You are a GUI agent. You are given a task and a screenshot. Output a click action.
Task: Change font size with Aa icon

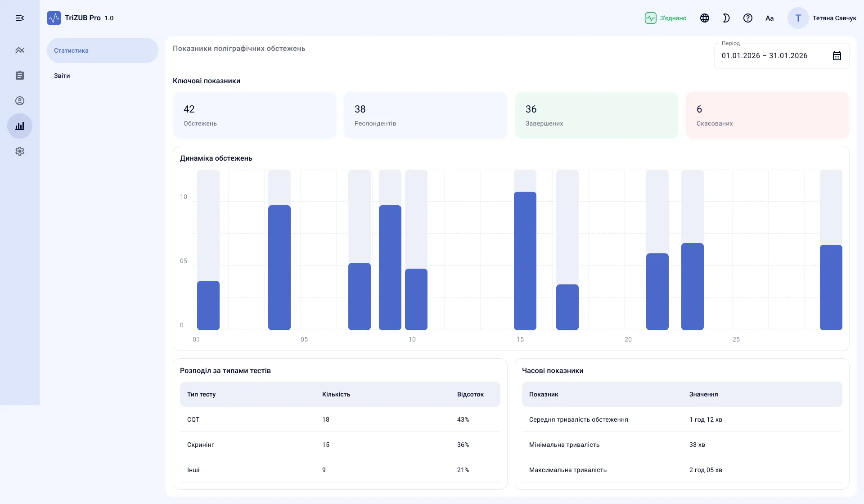click(x=769, y=18)
